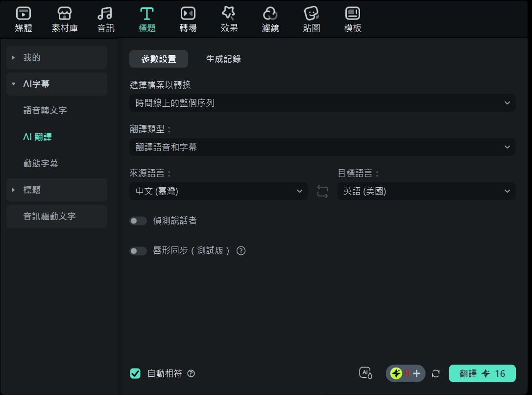Open the 模板 templates panel
The width and height of the screenshot is (532, 395).
coord(352,19)
